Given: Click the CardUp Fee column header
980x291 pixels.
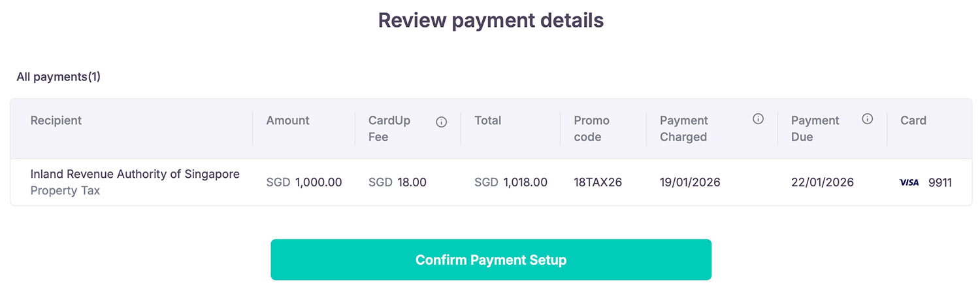Looking at the screenshot, I should [x=389, y=128].
